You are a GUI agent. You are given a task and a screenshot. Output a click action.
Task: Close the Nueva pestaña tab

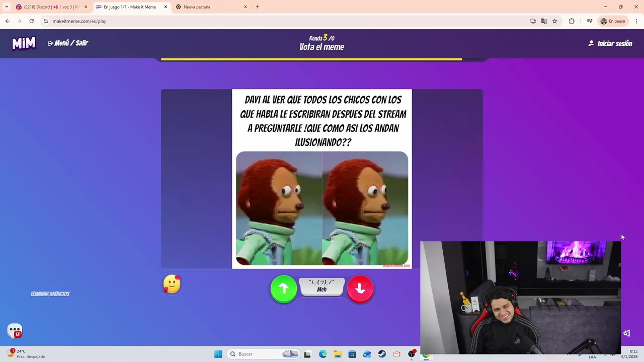[246, 7]
